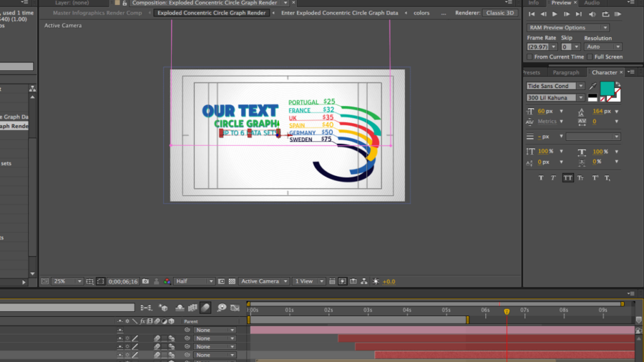Screen dimensions: 644x362
Task: Take a snapshot with the camera icon
Action: pyautogui.click(x=145, y=282)
